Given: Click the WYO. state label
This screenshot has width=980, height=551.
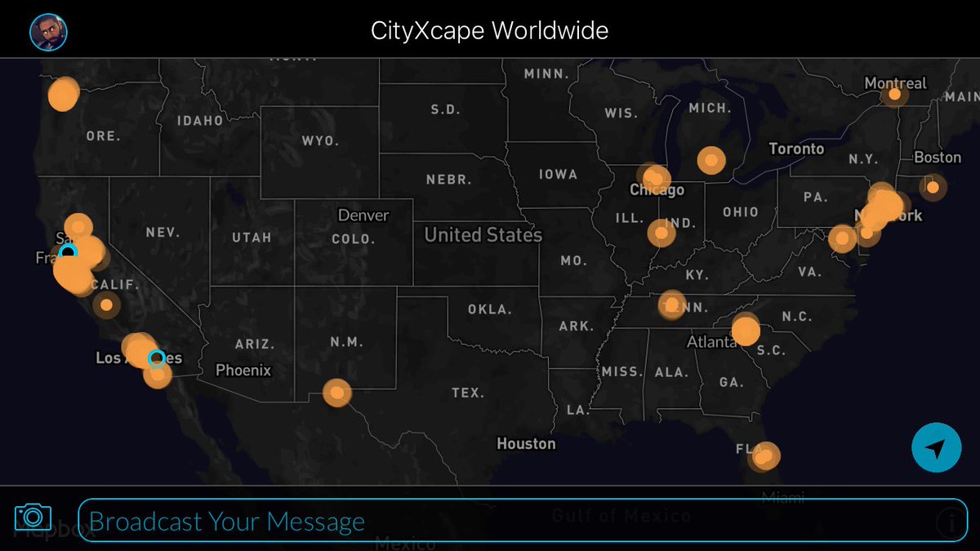Looking at the screenshot, I should 320,141.
